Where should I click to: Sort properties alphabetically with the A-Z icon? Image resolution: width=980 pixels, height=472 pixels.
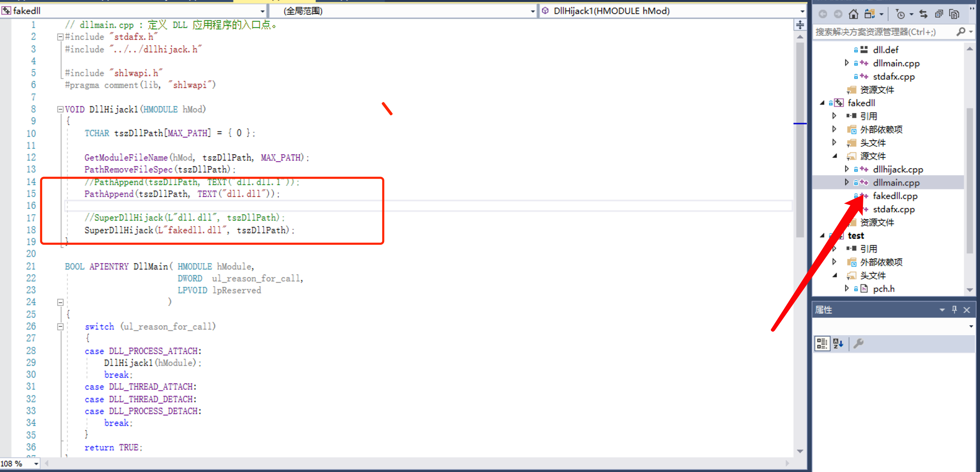pos(838,344)
